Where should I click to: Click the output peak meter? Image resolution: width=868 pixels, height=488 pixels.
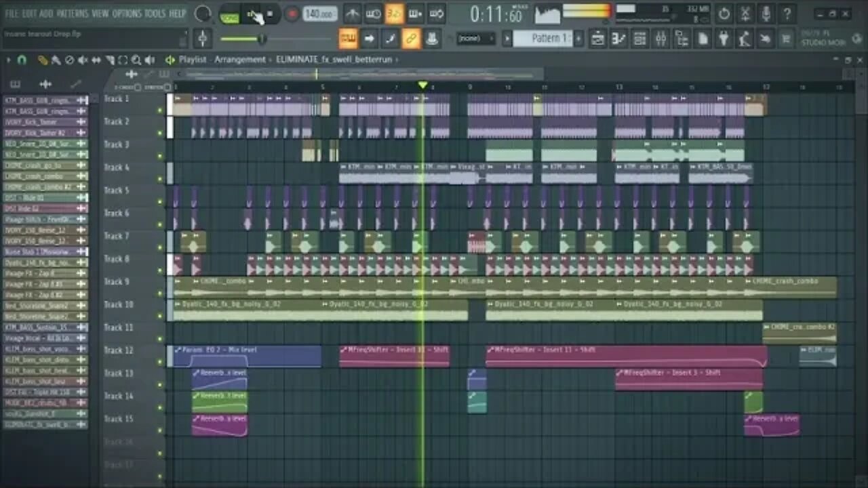587,12
